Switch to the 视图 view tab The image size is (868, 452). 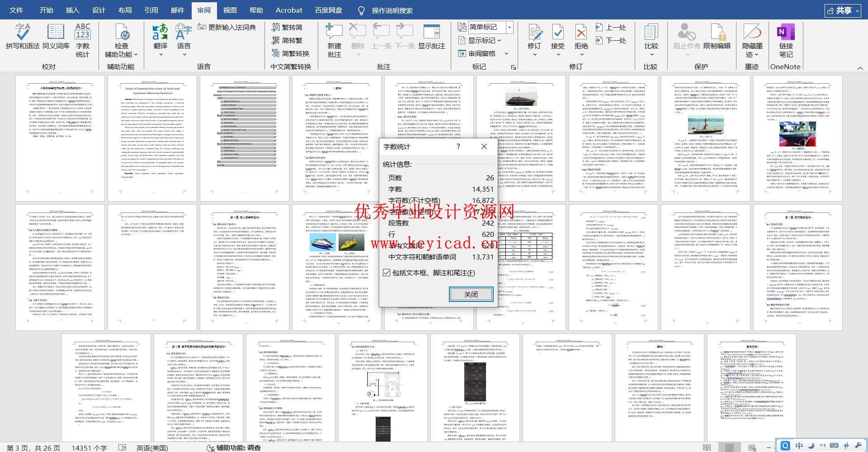[230, 10]
